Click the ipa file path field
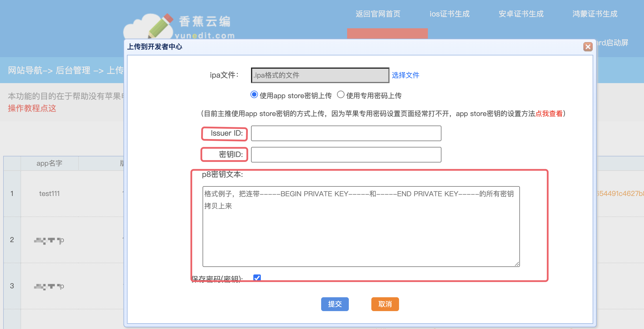 tap(320, 75)
